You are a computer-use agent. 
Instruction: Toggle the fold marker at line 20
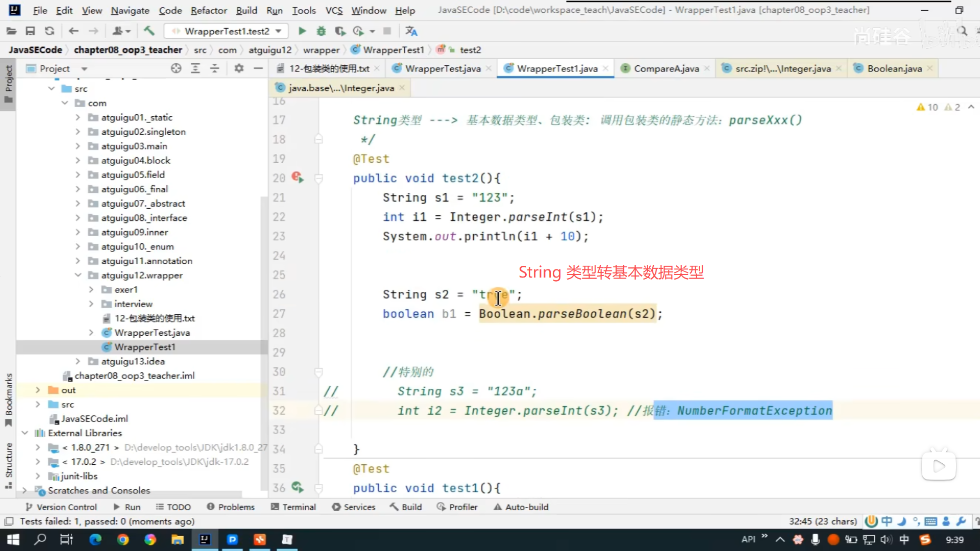click(x=318, y=178)
